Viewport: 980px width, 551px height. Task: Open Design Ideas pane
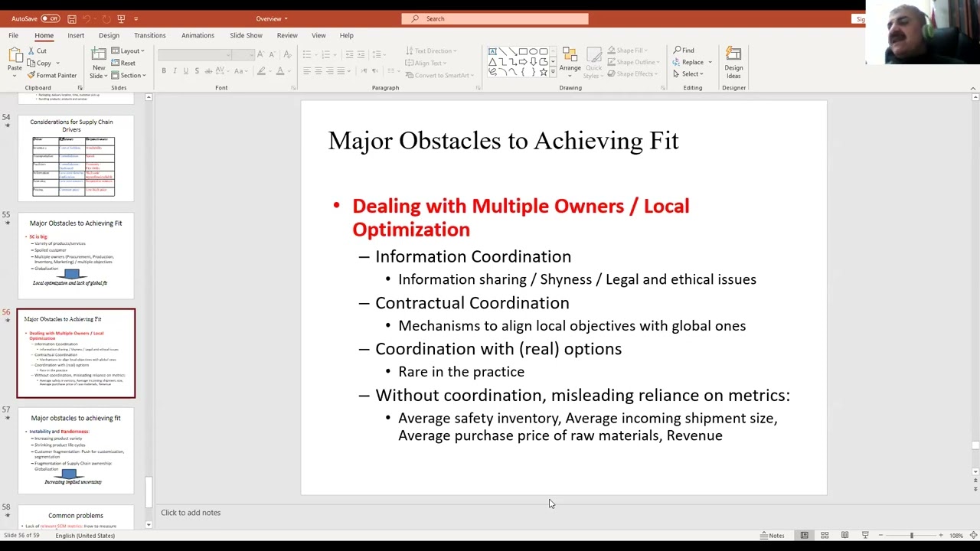click(x=733, y=63)
